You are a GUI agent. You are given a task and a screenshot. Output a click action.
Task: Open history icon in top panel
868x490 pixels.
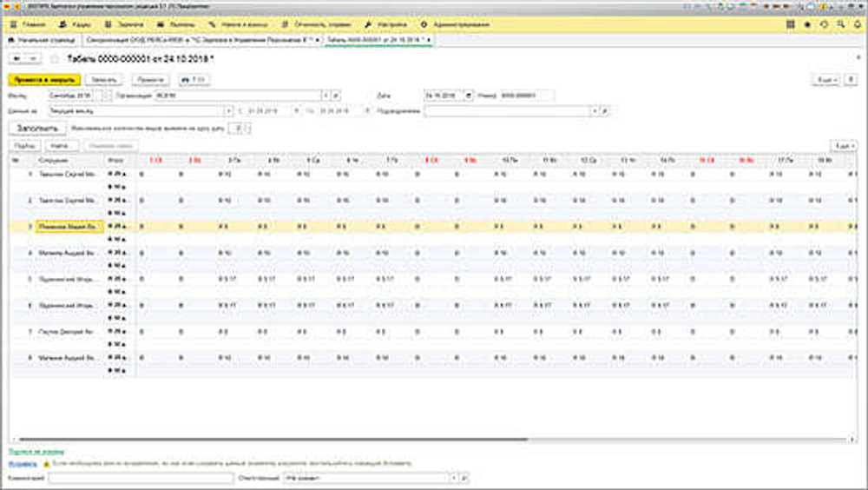825,24
